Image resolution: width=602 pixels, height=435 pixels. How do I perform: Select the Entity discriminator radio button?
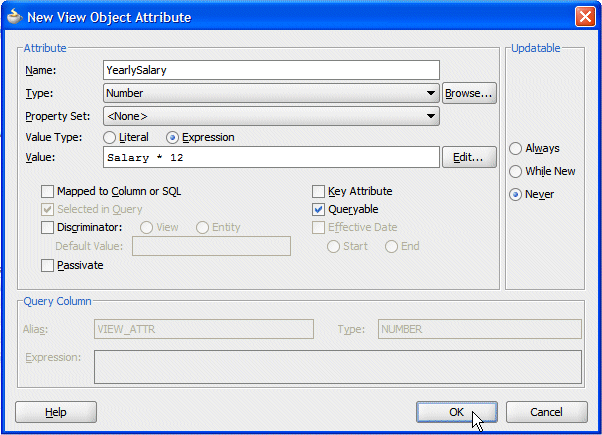tap(202, 227)
